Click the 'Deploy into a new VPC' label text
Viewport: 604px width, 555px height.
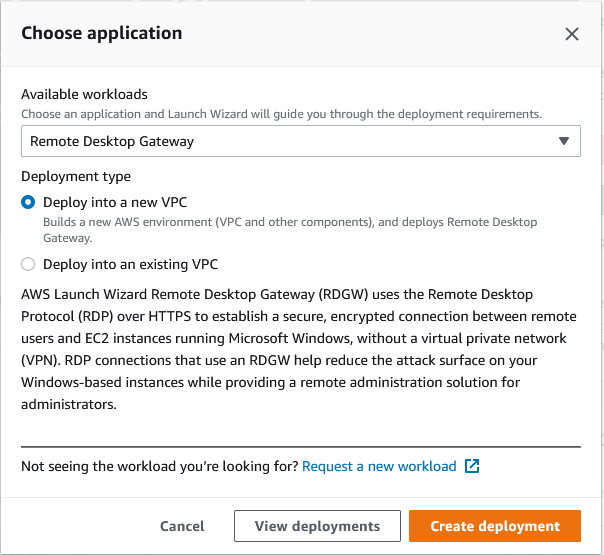[115, 202]
